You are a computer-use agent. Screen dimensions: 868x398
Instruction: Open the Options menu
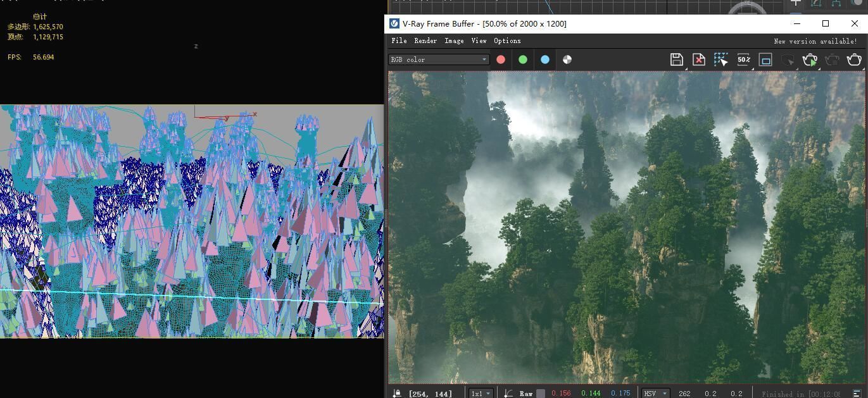tap(507, 40)
